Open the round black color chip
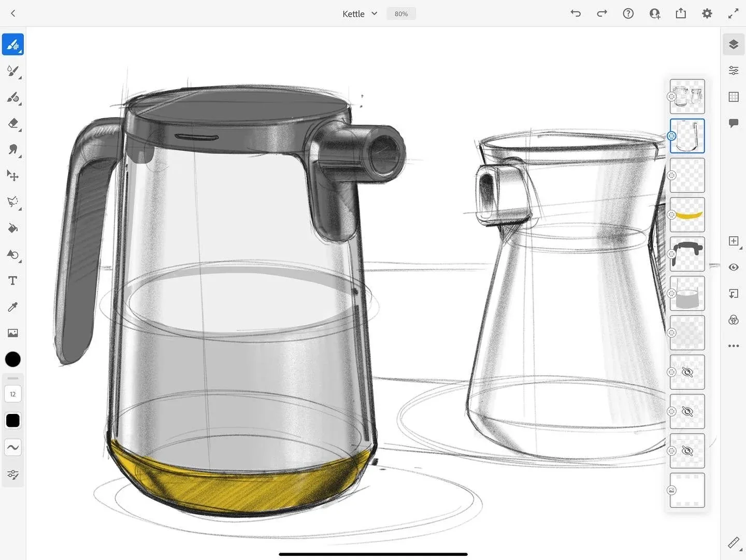This screenshot has width=746, height=560. coord(13,359)
